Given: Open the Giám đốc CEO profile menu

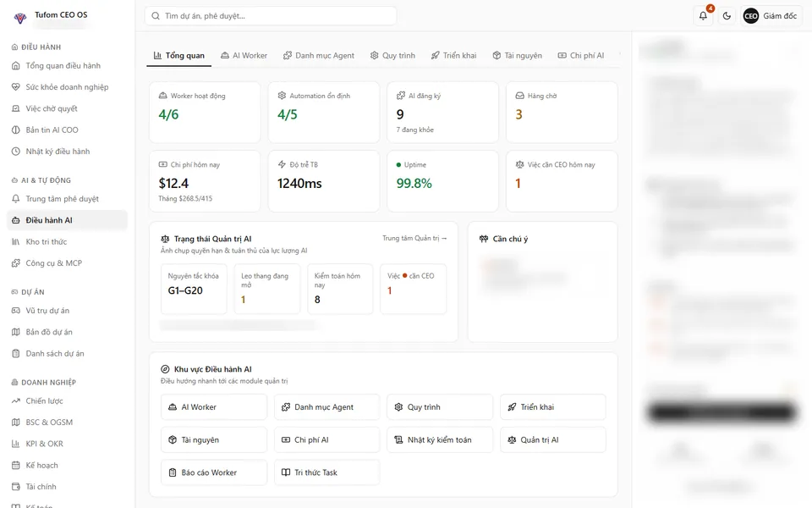Looking at the screenshot, I should coord(771,16).
